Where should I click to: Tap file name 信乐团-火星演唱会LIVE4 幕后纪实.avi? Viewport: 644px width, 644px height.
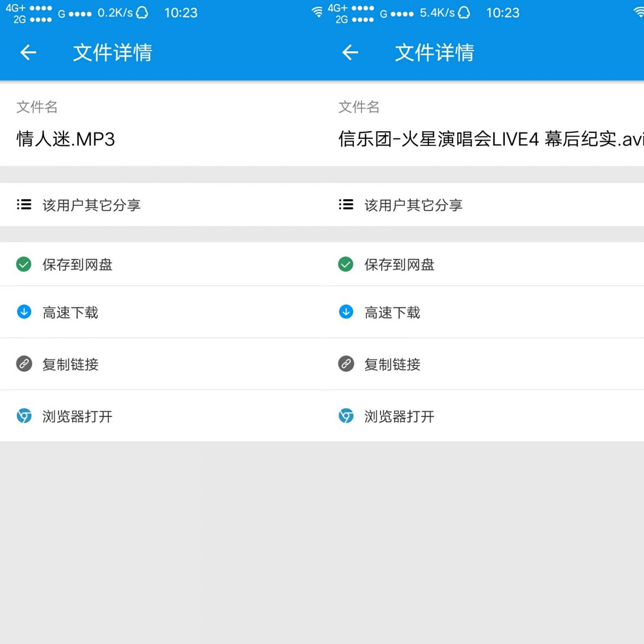(491, 139)
